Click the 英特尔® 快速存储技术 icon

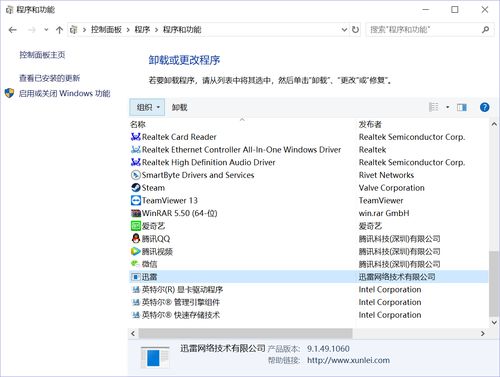point(136,315)
